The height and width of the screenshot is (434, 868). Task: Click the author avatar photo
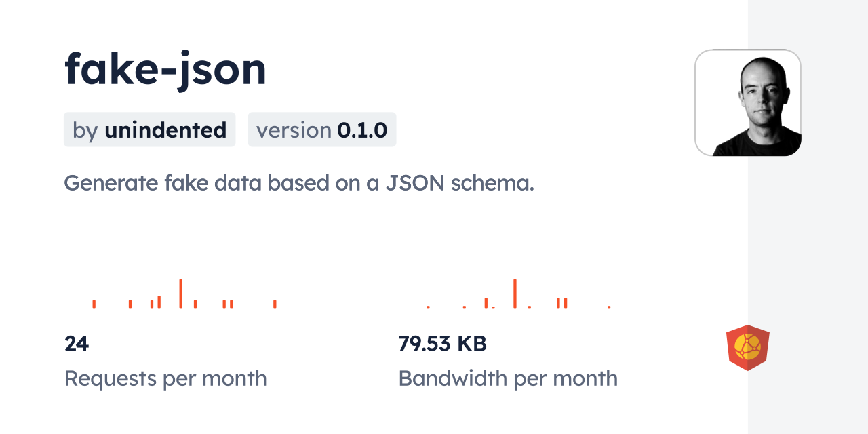[x=748, y=103]
